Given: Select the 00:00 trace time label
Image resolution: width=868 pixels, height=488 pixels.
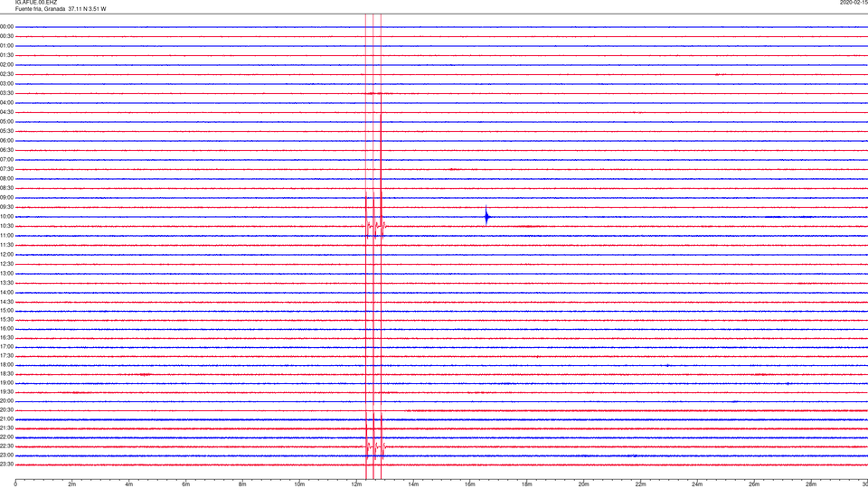Looking at the screenshot, I should coord(6,26).
